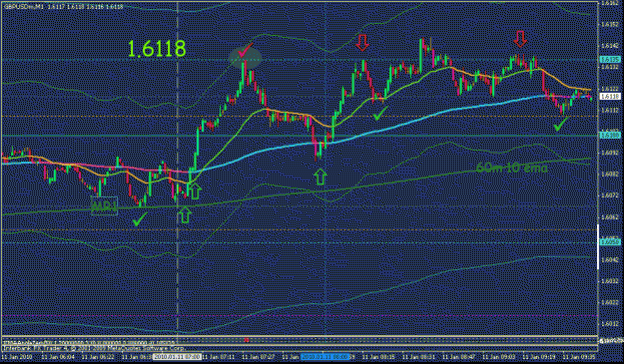Click the 11 Jan 09:19 time label

click(x=539, y=357)
